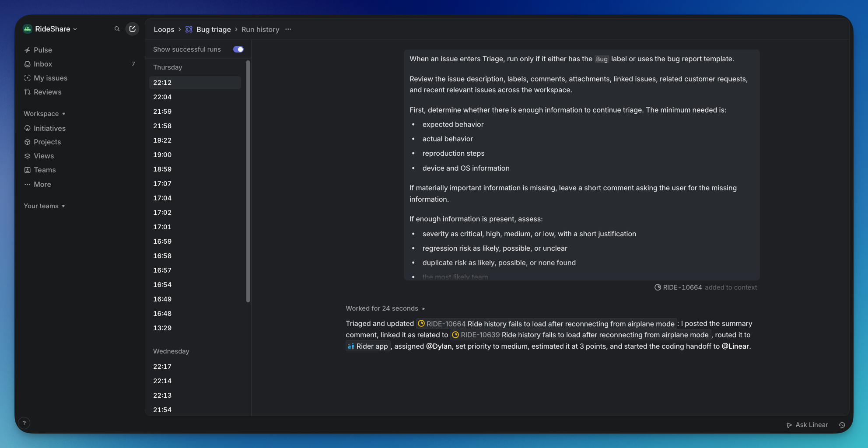Click the Views stack icon

click(28, 156)
